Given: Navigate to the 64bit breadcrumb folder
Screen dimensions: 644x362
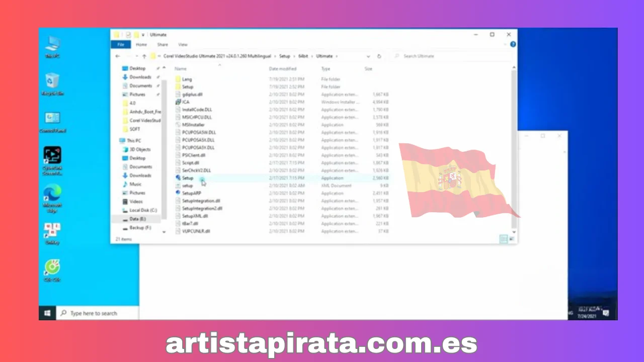Looking at the screenshot, I should pos(303,56).
